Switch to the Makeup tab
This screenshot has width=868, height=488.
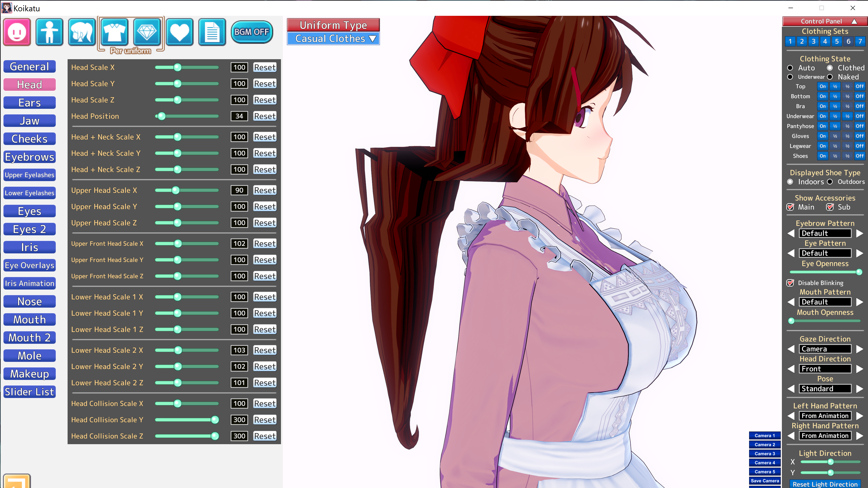(x=30, y=373)
